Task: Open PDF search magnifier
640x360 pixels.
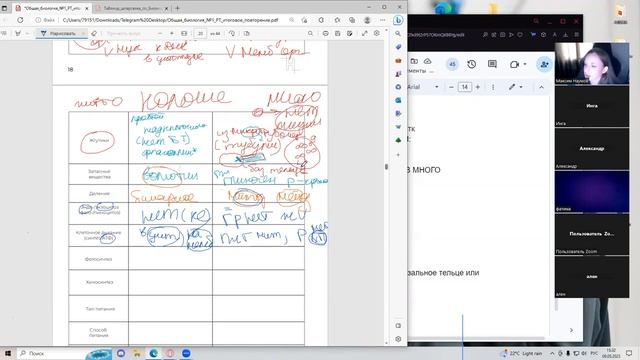Action: (x=310, y=33)
